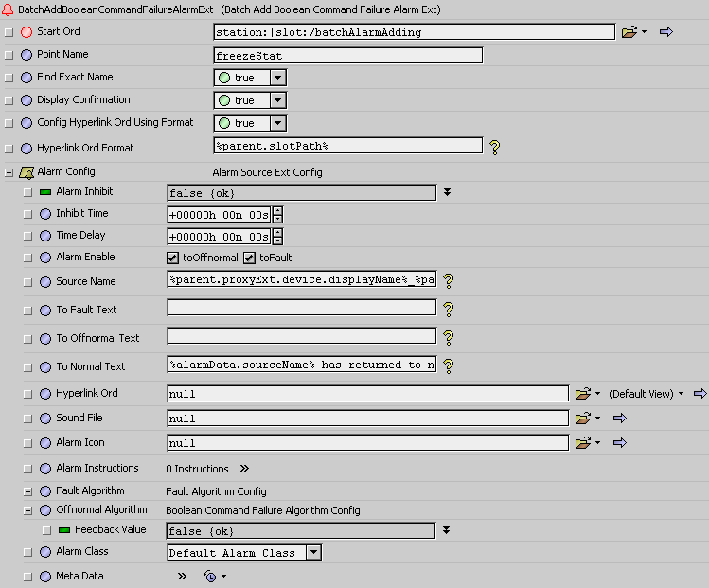Open the Alarm Class dropdown
Viewport: 709px width, 588px height.
pos(313,553)
